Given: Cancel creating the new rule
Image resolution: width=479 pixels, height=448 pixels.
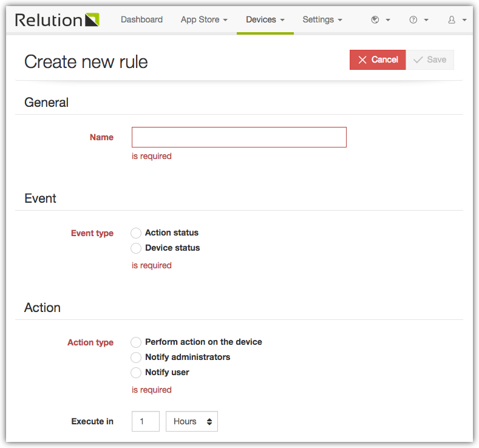Looking at the screenshot, I should [378, 60].
